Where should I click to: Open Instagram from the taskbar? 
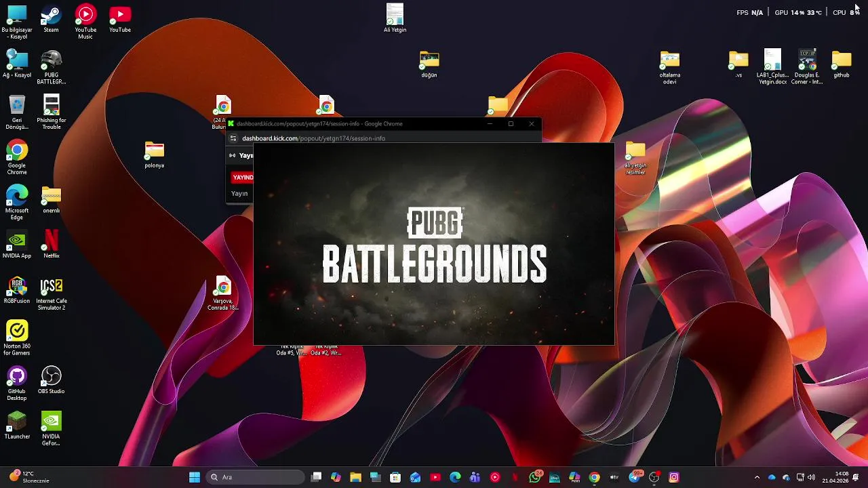click(674, 477)
